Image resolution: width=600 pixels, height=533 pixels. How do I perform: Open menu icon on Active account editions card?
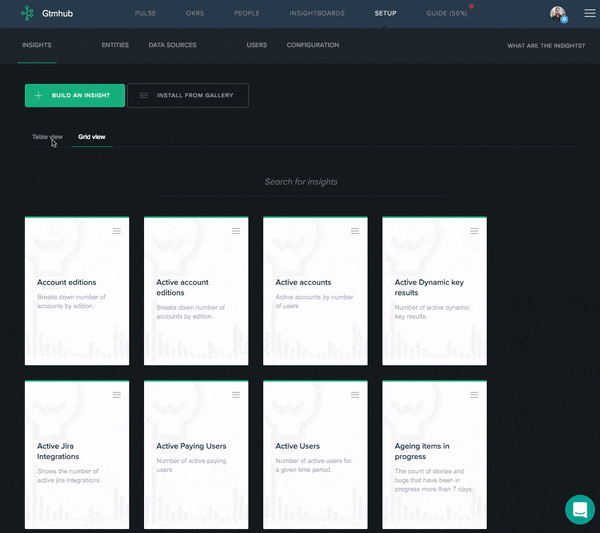[x=236, y=231]
